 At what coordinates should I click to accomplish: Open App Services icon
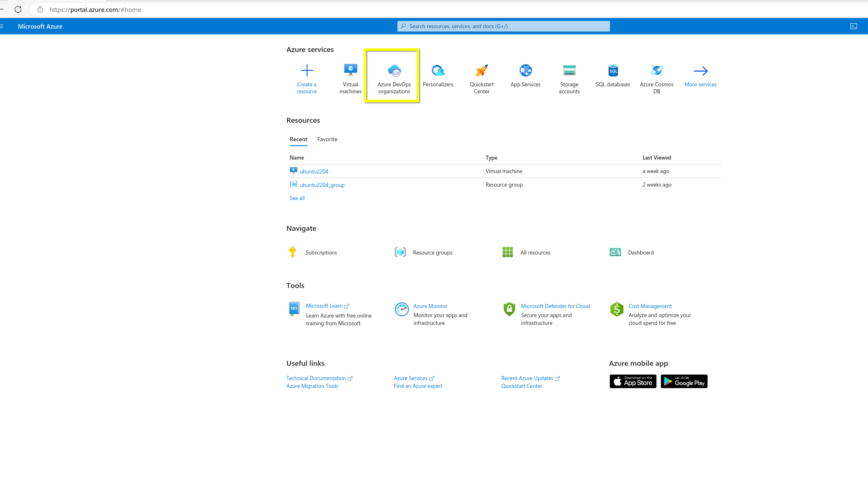pos(525,70)
